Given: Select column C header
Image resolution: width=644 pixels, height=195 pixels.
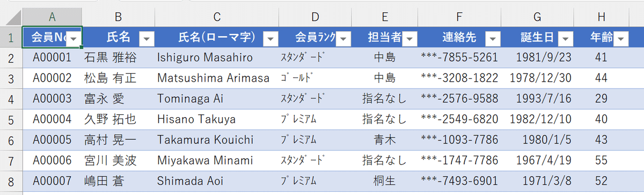Looking at the screenshot, I should (x=217, y=17).
